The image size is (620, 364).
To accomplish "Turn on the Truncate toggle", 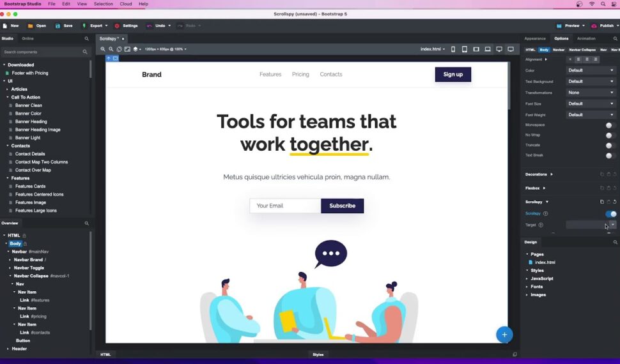I will coord(610,145).
